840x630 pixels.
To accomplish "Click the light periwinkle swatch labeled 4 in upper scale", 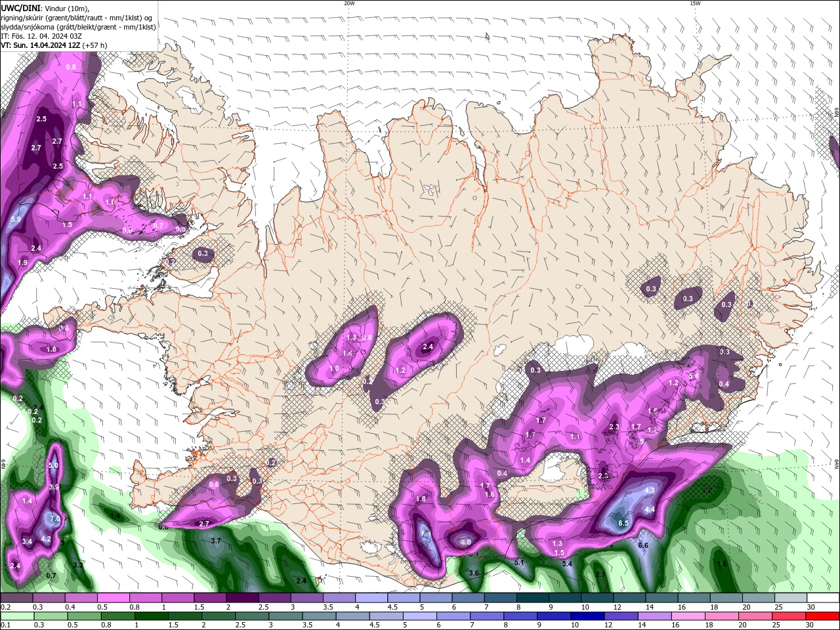I will 371,598.
